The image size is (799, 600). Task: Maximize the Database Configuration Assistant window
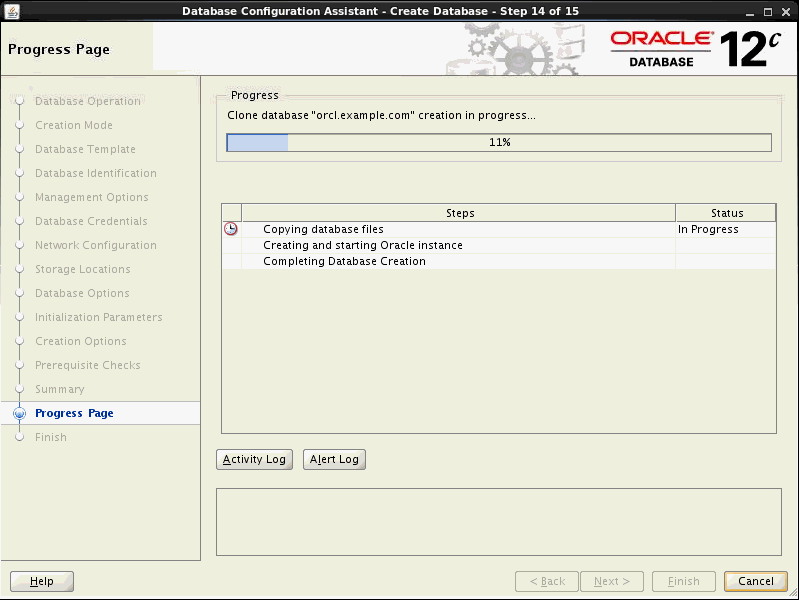pos(768,12)
